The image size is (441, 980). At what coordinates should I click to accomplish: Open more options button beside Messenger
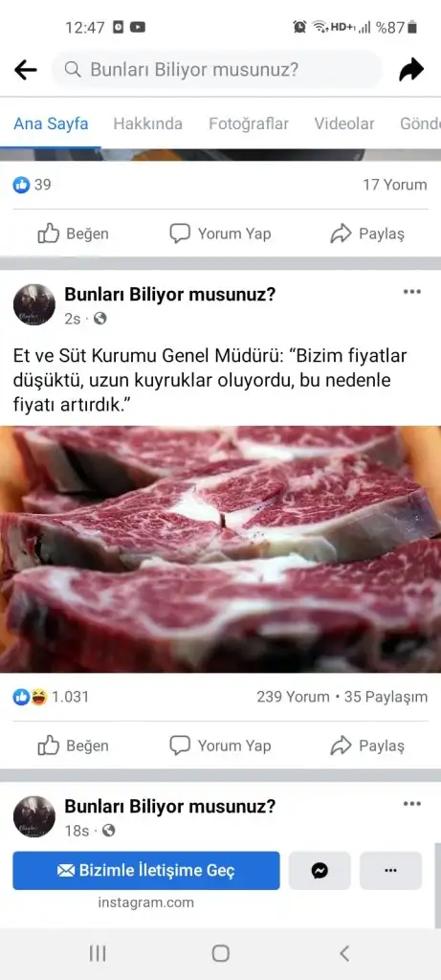(x=391, y=871)
